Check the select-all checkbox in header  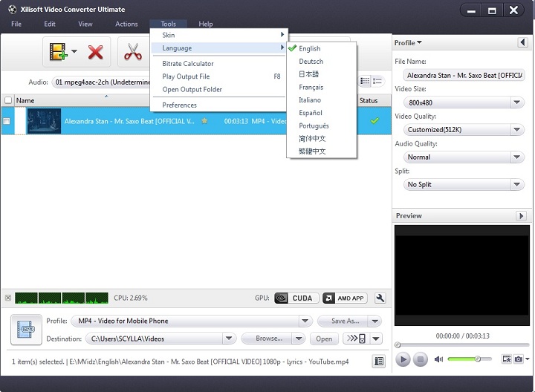[x=8, y=100]
